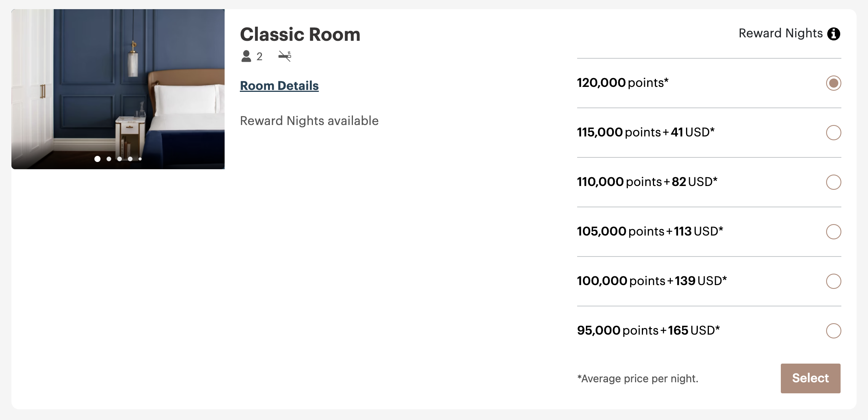Click the Average price per night note
Image resolution: width=868 pixels, height=420 pixels.
click(638, 378)
